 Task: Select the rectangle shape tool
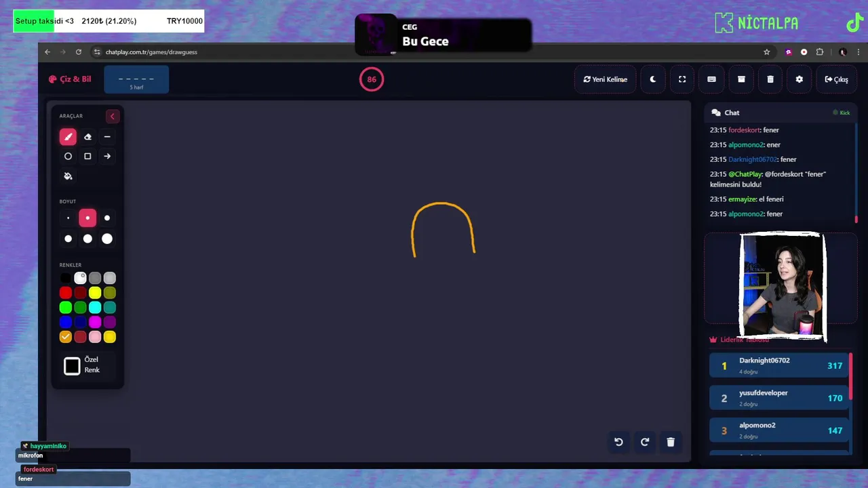87,157
